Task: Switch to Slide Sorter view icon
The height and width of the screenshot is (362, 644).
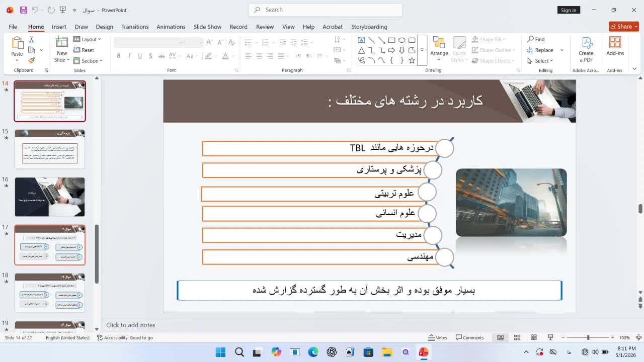Action: pyautogui.click(x=517, y=337)
